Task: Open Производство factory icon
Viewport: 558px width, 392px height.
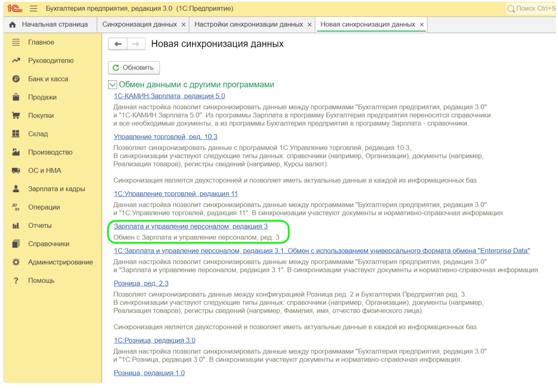Action: pyautogui.click(x=16, y=153)
